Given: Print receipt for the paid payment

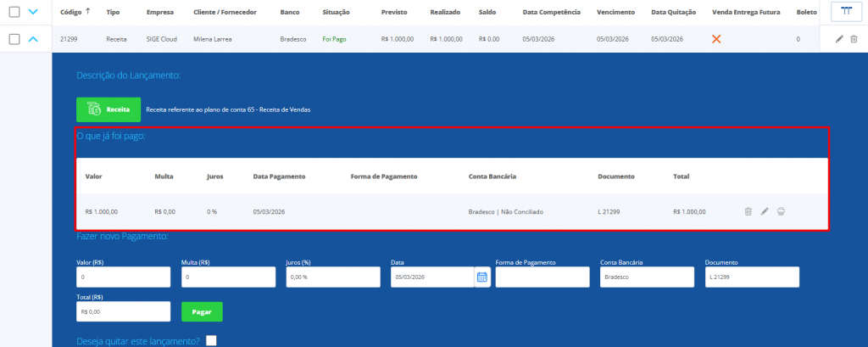Looking at the screenshot, I should click(780, 211).
